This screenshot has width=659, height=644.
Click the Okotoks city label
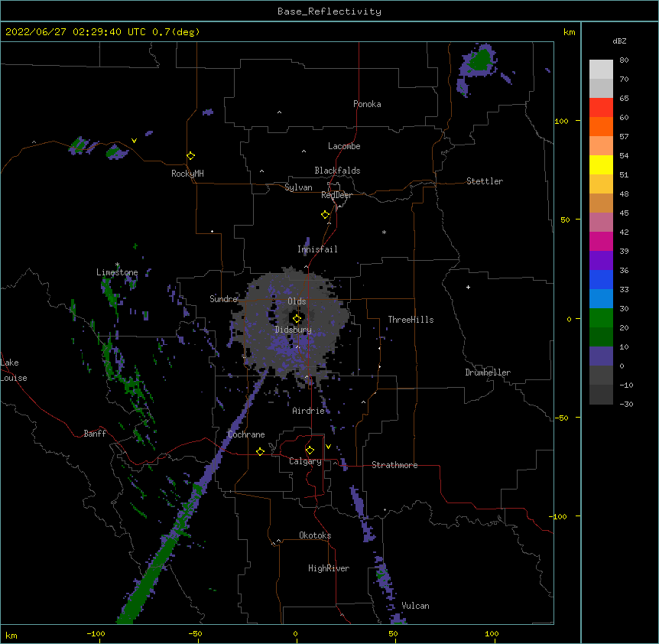(315, 535)
